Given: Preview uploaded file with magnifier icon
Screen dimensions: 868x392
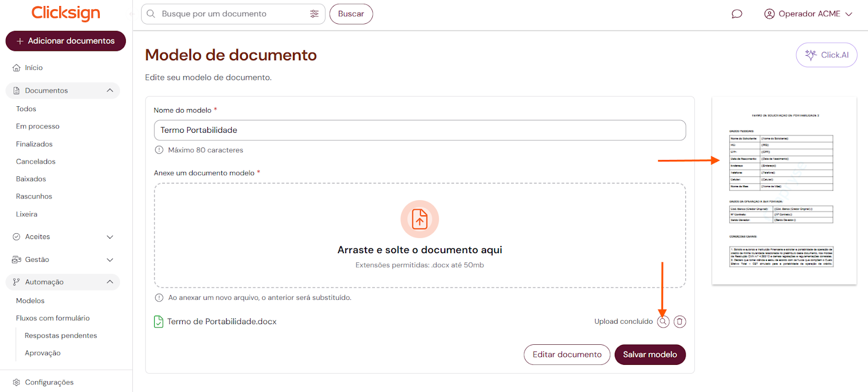Looking at the screenshot, I should click(663, 322).
